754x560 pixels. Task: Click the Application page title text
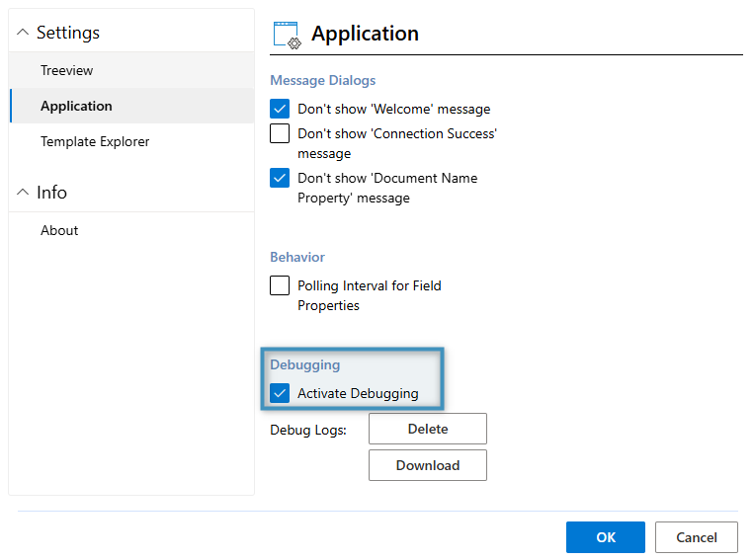[365, 34]
